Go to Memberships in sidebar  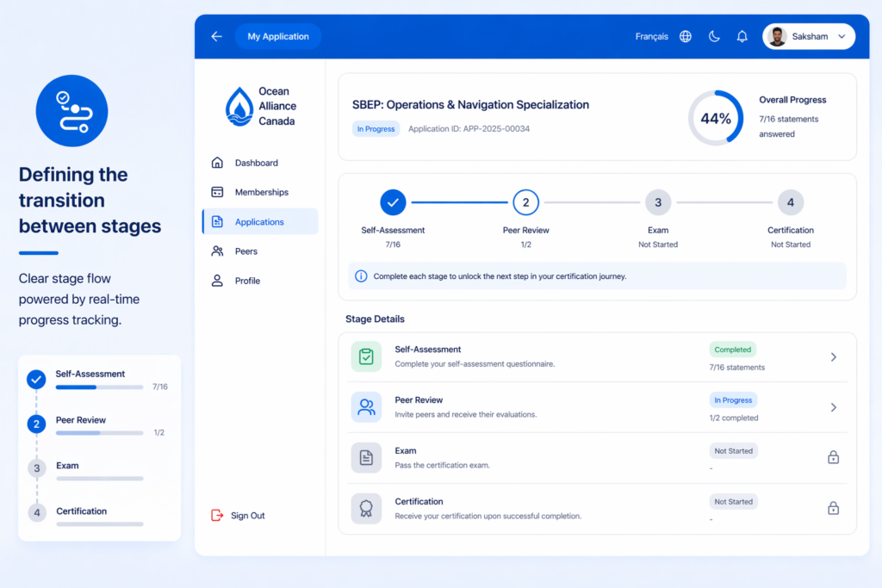[261, 192]
